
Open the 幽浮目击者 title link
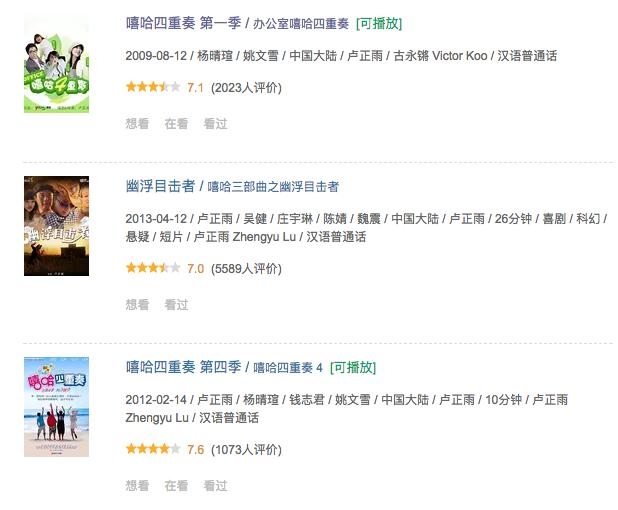point(160,186)
